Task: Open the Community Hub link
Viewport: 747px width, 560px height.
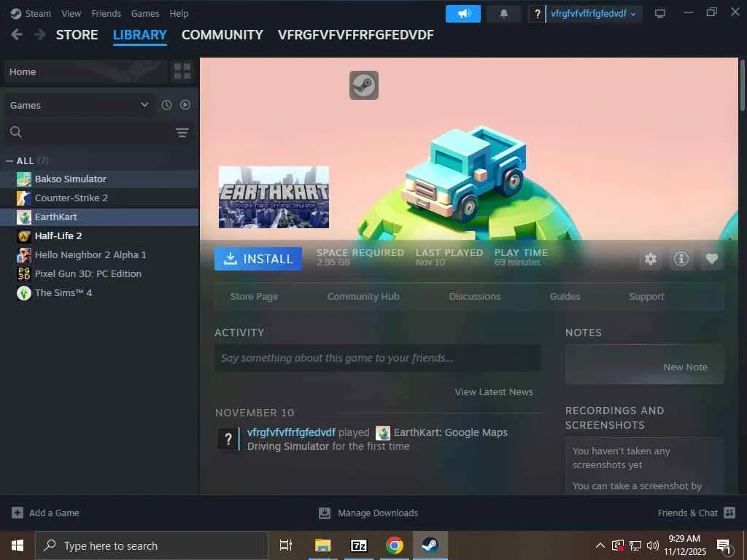Action: tap(363, 296)
